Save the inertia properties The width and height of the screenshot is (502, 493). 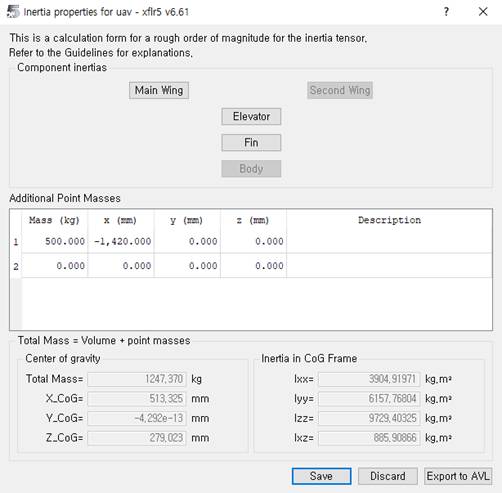tap(321, 476)
